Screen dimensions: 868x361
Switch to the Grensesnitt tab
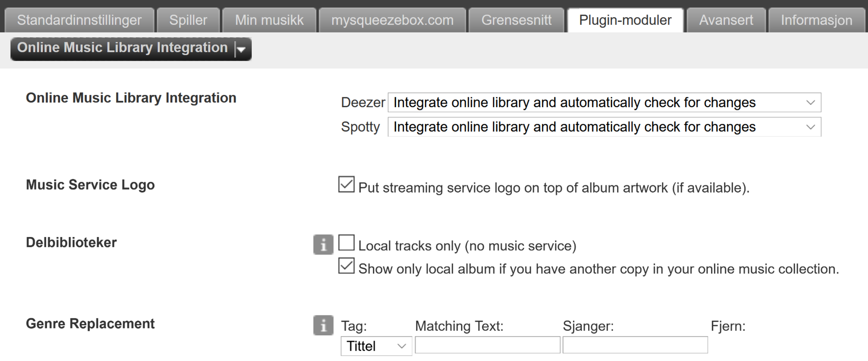(x=516, y=20)
